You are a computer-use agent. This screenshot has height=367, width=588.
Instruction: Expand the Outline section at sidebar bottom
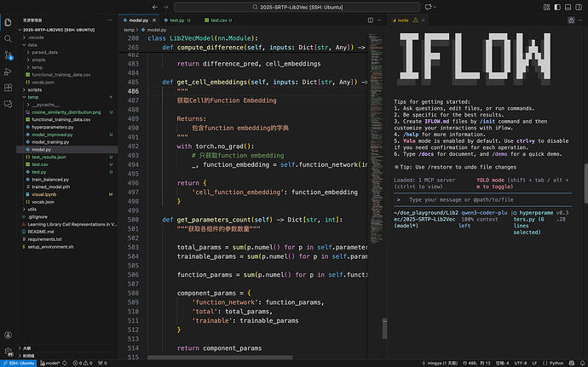click(27, 348)
